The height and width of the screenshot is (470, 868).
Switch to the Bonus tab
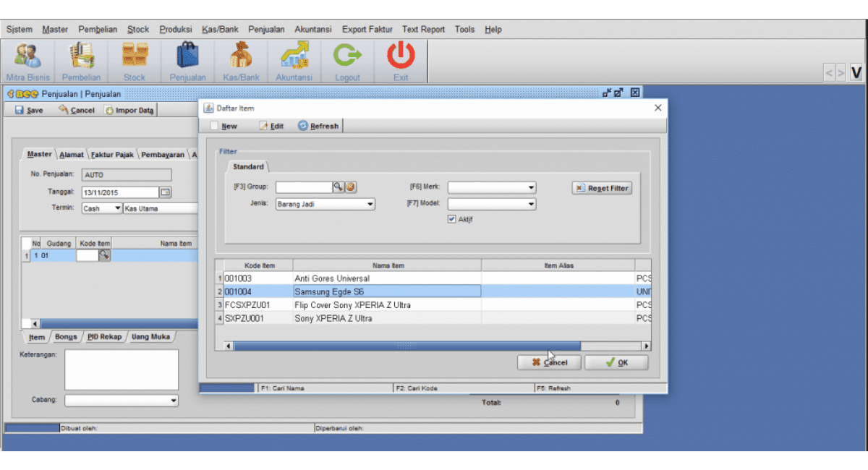(x=66, y=337)
